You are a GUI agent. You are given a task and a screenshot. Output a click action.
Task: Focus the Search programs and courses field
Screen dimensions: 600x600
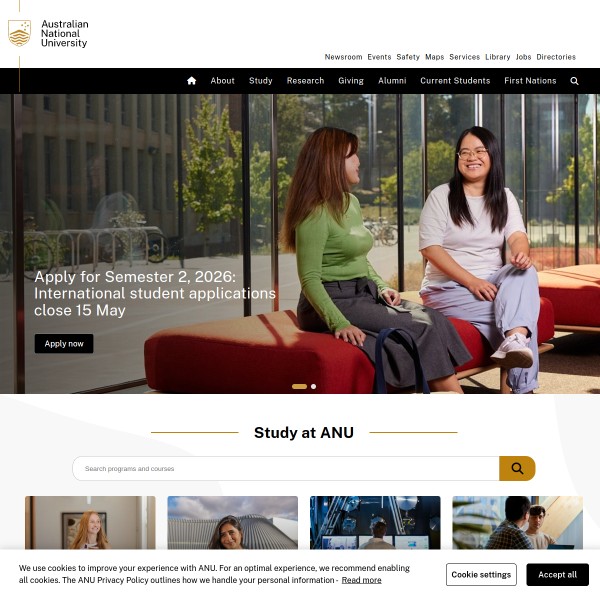pos(286,468)
